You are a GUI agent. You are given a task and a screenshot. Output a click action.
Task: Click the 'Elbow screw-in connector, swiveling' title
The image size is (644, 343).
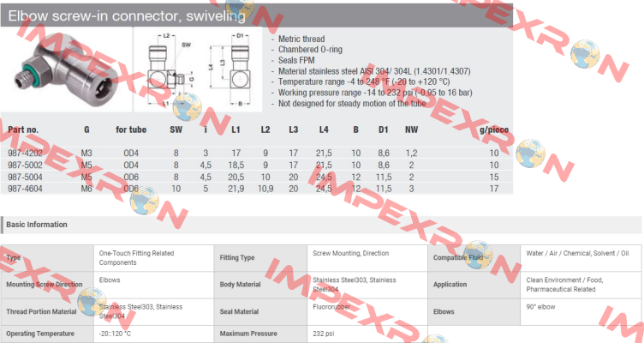coord(127,15)
